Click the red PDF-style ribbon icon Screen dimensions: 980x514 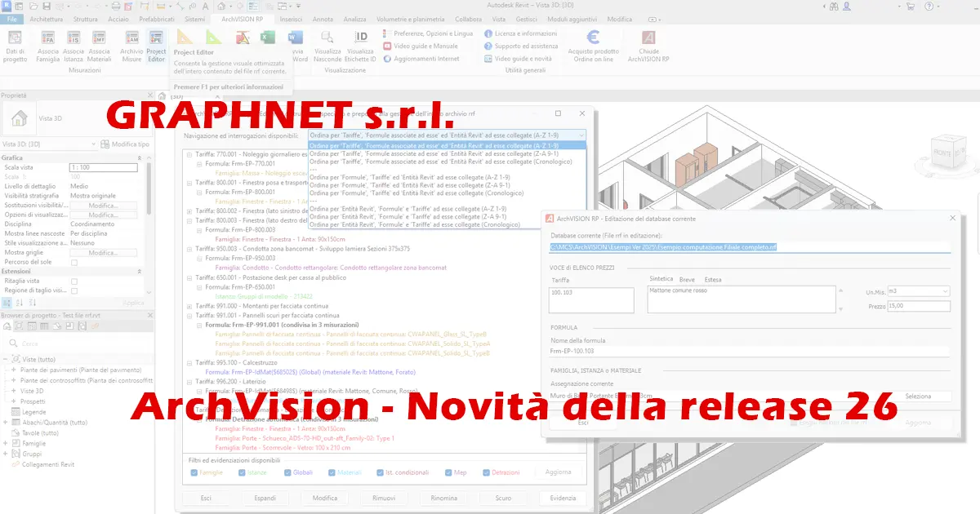point(243,38)
